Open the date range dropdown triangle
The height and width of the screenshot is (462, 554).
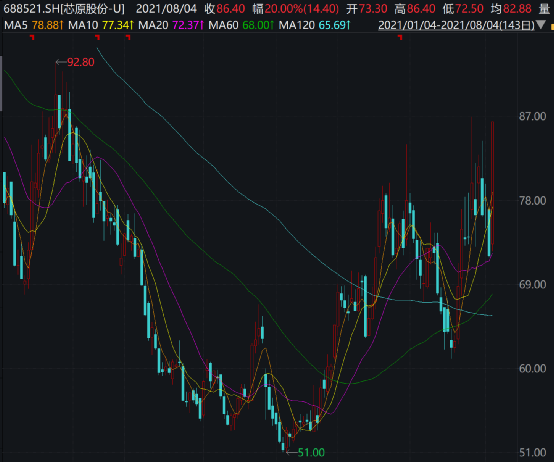point(541,25)
